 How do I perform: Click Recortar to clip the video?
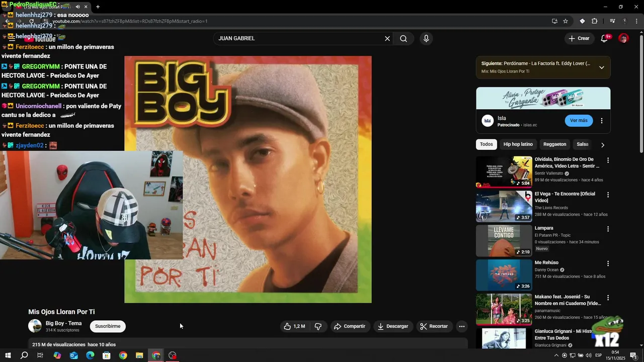tap(434, 326)
